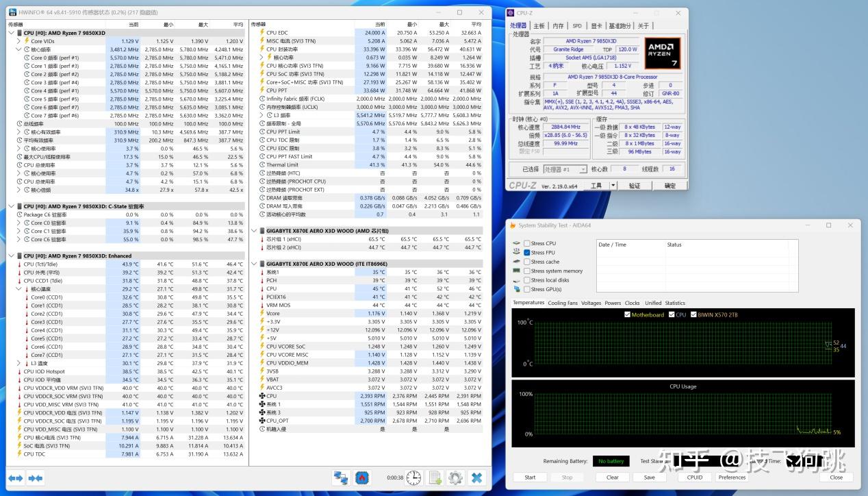
Task: Collapse C-State 驻留率 sensor group
Action: (x=11, y=206)
